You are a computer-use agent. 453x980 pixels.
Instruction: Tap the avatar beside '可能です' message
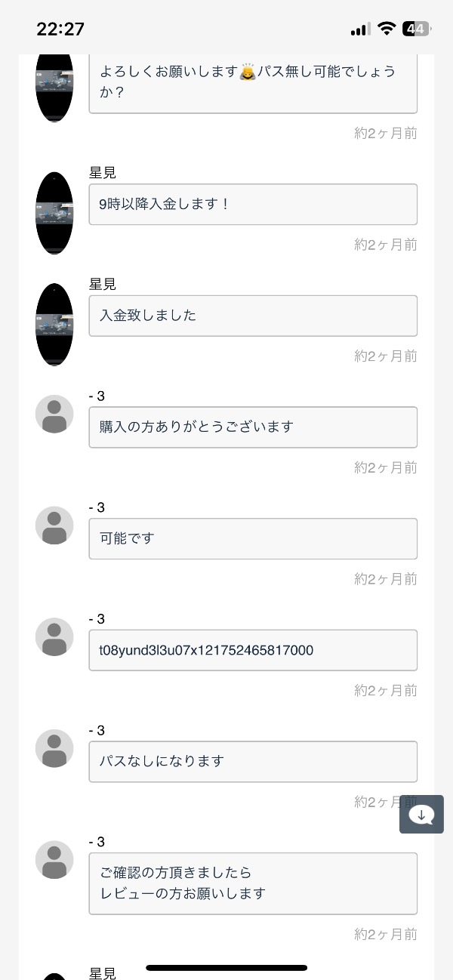click(54, 525)
